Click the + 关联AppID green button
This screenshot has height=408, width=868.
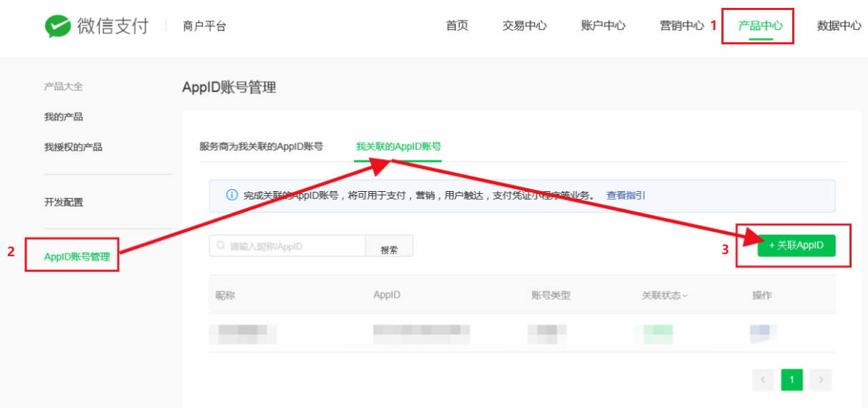[797, 246]
